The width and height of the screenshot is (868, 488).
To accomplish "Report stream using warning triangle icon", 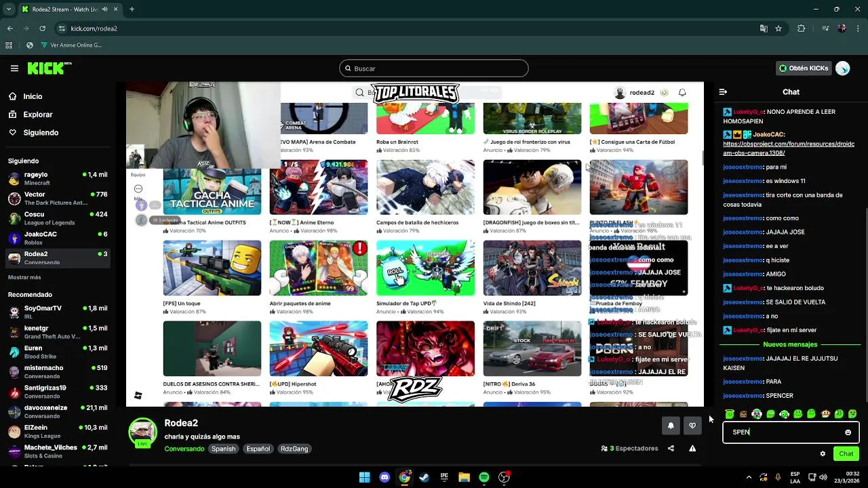I will tap(692, 448).
